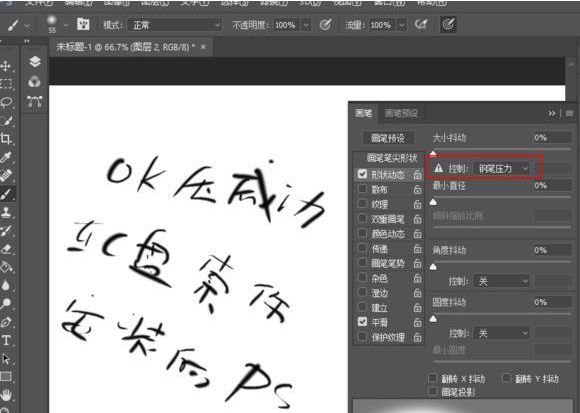
Task: Open the 流量 dropdown arrow
Action: point(402,25)
